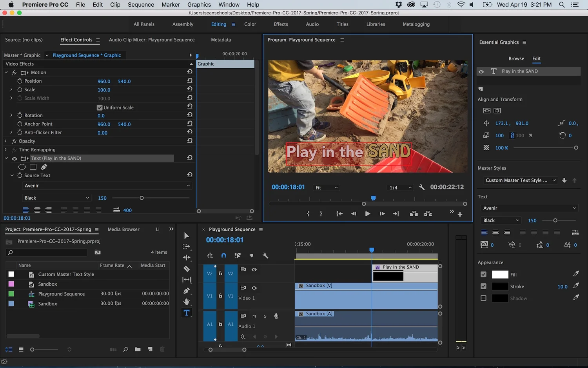Expand the Opacity effect section
Image resolution: width=588 pixels, height=368 pixels.
tap(6, 141)
